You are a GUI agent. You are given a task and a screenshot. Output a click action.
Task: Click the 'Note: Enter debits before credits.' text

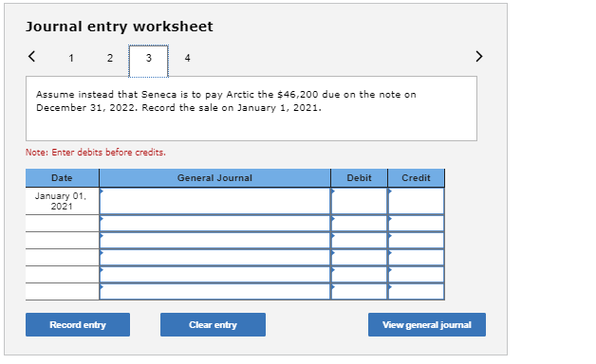point(96,153)
